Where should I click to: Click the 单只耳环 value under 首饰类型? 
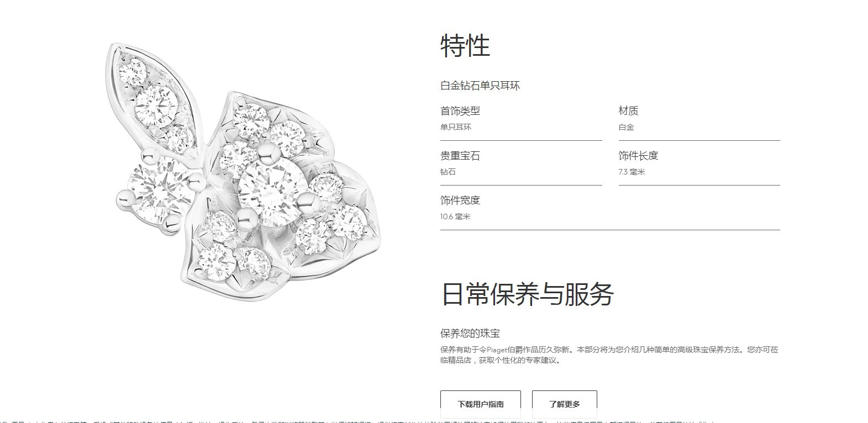click(x=456, y=127)
